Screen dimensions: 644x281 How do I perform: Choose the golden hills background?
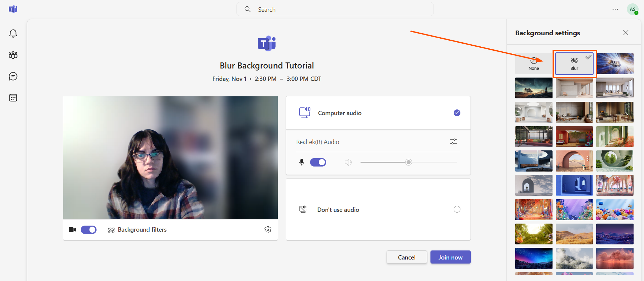tap(574, 234)
